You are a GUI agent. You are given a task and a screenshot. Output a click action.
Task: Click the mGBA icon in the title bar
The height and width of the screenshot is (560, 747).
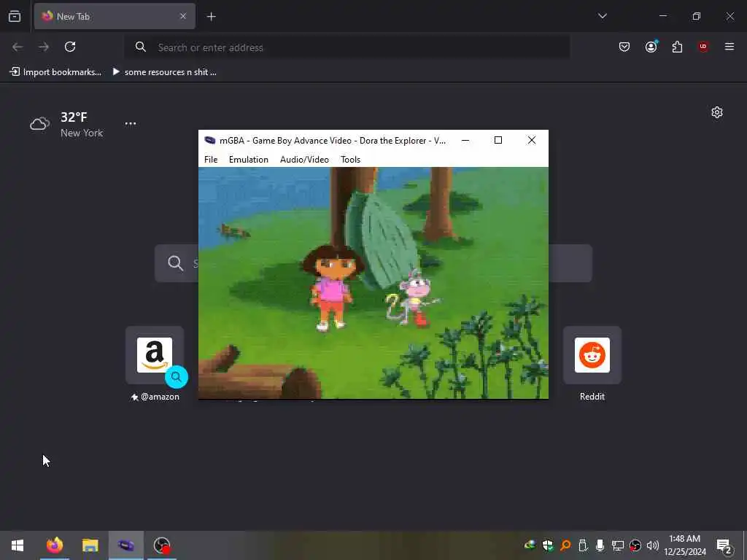pyautogui.click(x=209, y=141)
